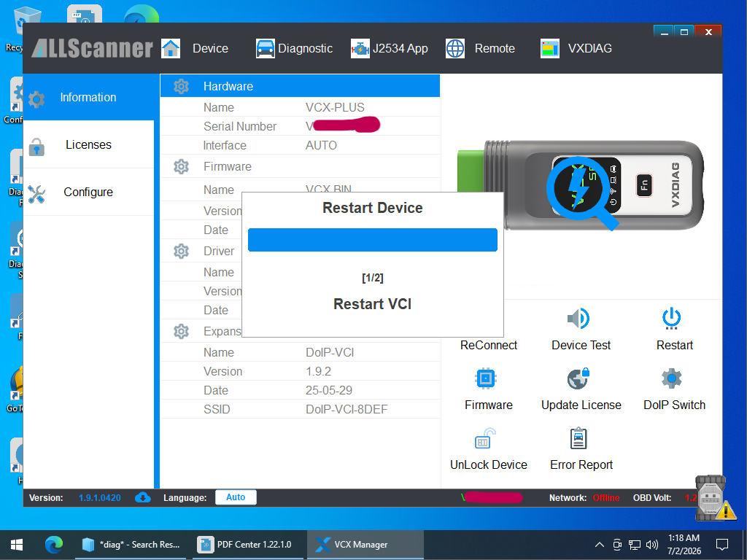
Task: Open the Firmware update button label
Action: pos(488,405)
